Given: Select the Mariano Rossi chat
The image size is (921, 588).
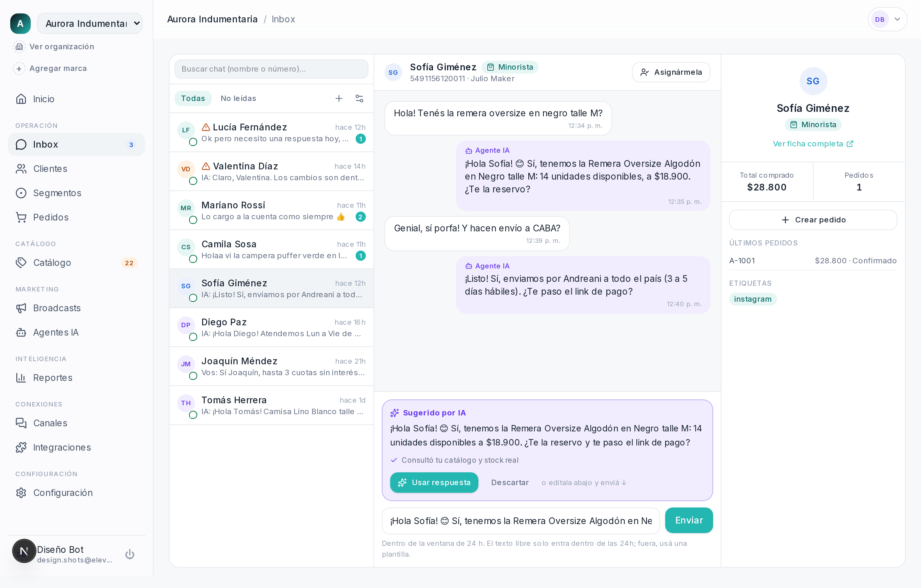Looking at the screenshot, I should point(271,211).
